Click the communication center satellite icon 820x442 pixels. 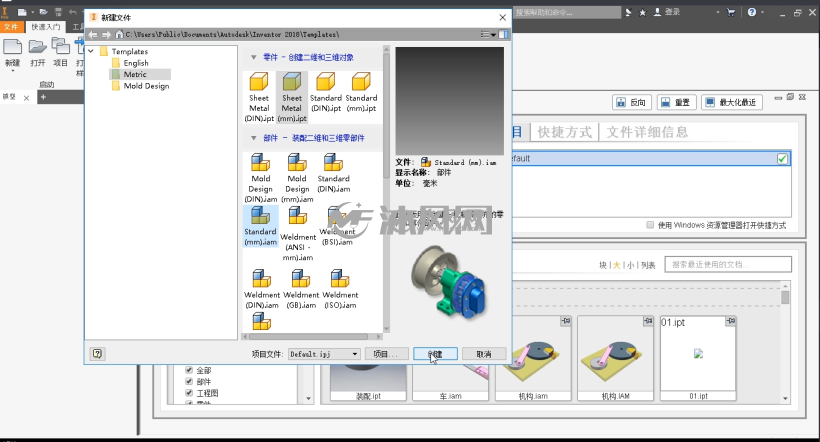[628, 12]
